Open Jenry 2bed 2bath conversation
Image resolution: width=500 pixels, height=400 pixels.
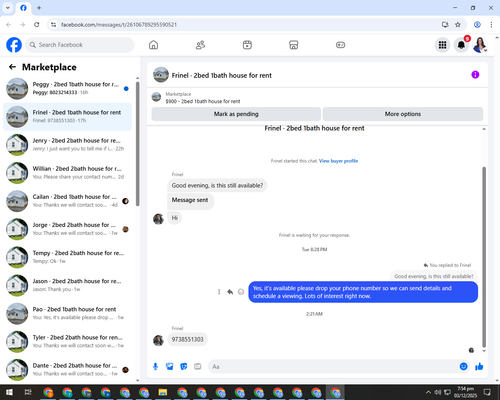click(x=68, y=145)
